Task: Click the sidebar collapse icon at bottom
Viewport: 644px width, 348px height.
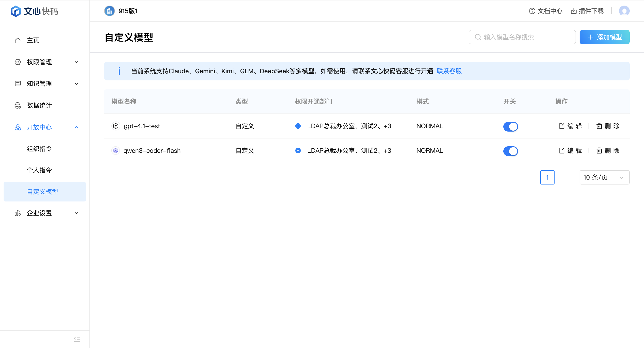Action: [x=77, y=339]
